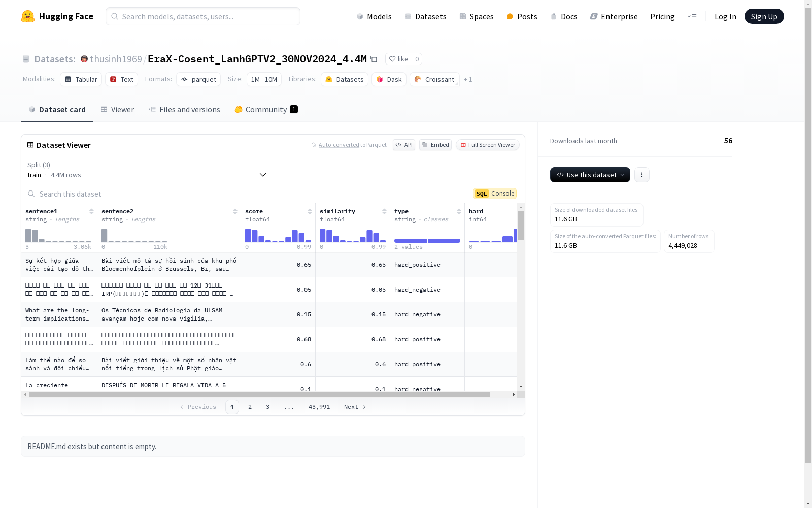Click the Datasets breadcrumb icon
The height and width of the screenshot is (508, 812).
[x=26, y=59]
